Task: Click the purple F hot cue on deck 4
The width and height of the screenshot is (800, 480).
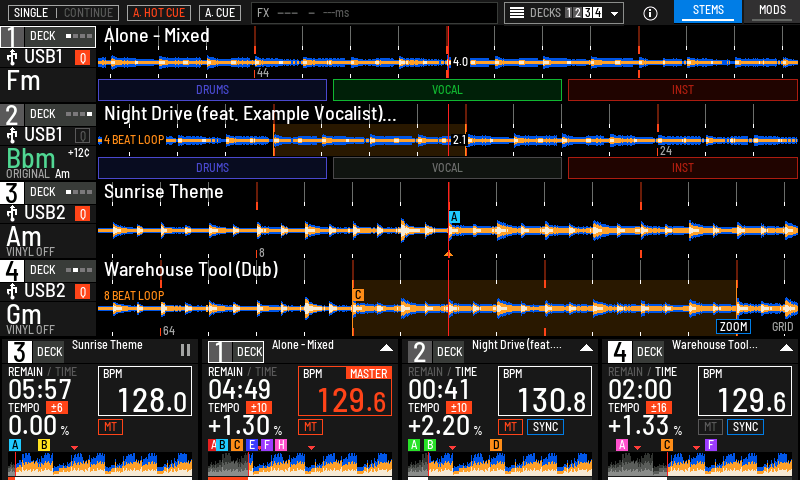Action: [x=711, y=445]
